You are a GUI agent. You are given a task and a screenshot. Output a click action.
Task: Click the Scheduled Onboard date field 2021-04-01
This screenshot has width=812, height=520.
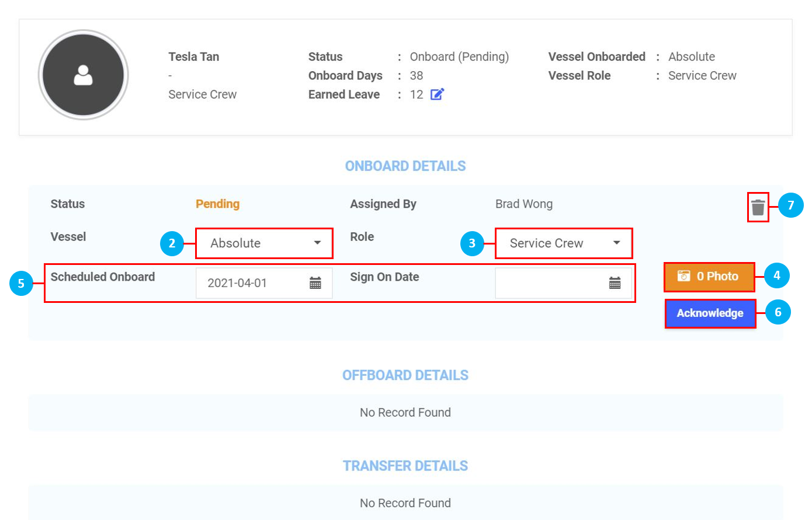click(251, 283)
